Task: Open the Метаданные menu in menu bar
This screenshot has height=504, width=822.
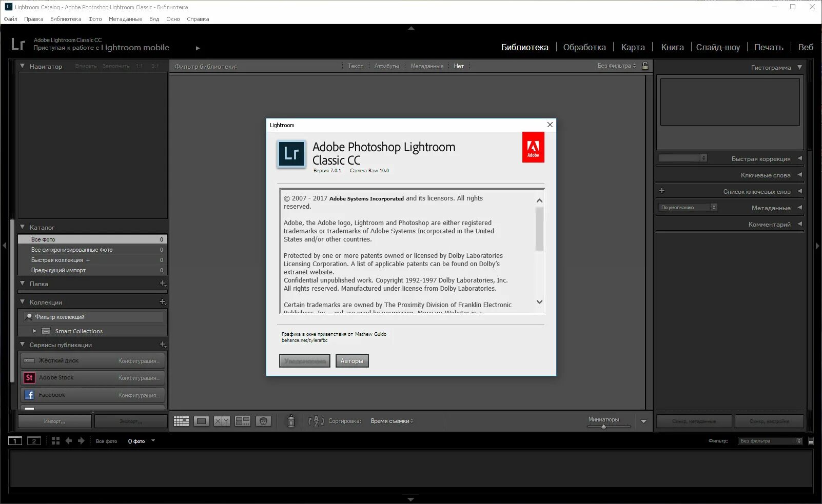Action: coord(125,19)
